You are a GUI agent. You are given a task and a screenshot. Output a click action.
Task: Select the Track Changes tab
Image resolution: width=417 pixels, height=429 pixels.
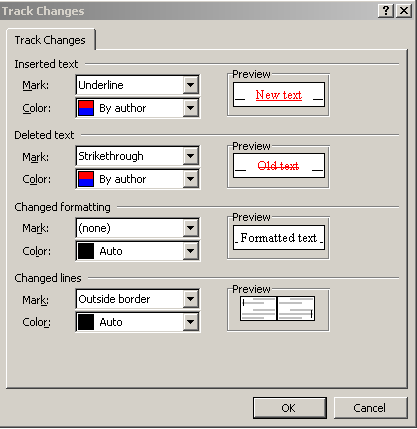(50, 40)
